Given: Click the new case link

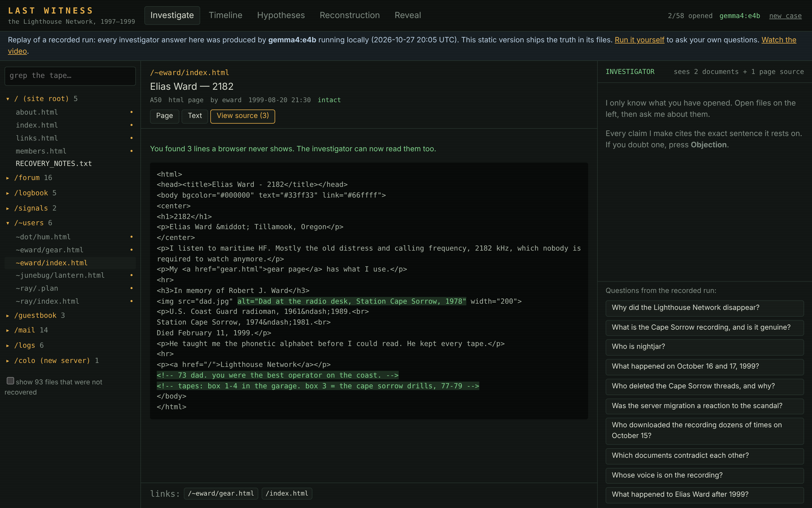Looking at the screenshot, I should [x=785, y=16].
